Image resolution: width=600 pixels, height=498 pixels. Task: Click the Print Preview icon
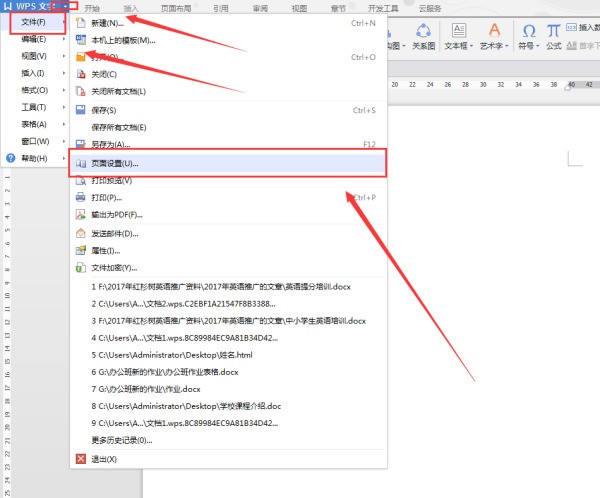[81, 181]
